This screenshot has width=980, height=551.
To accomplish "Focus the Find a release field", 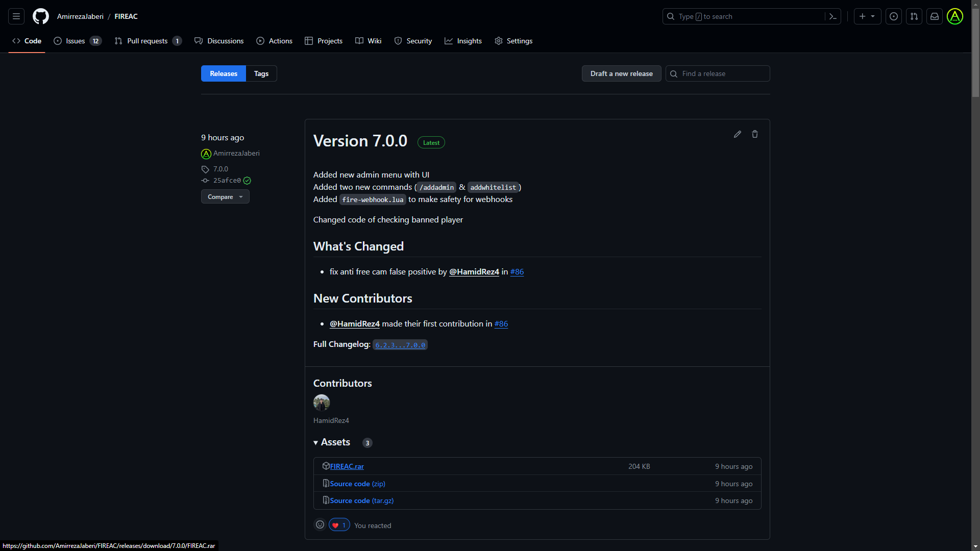I will point(718,73).
